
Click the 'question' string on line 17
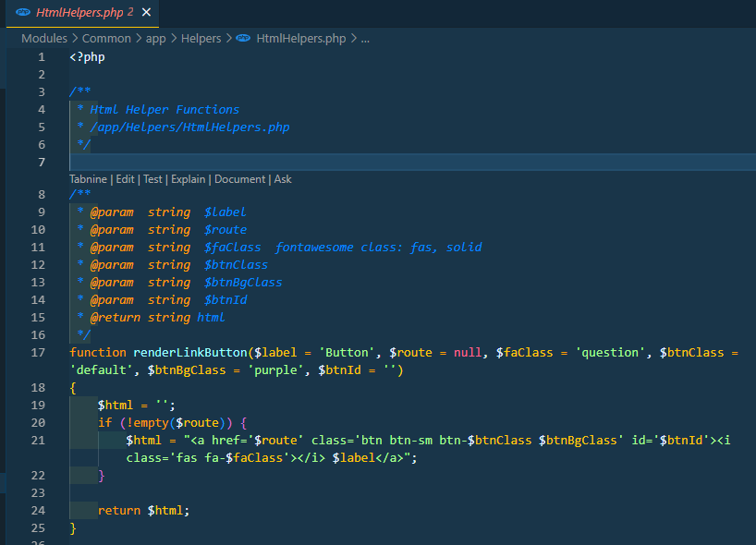click(610, 353)
